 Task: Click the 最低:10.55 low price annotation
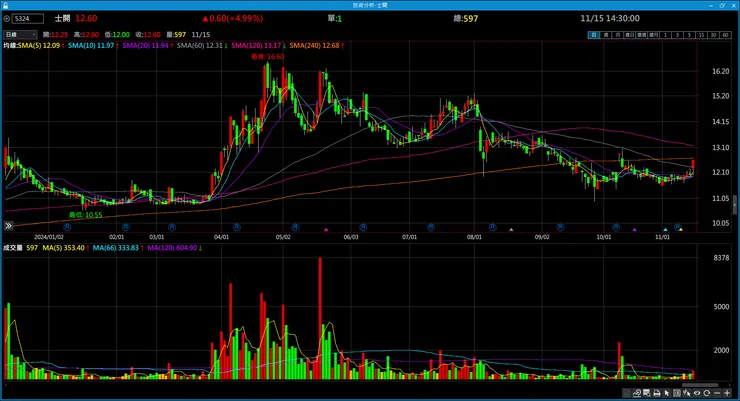(x=85, y=215)
